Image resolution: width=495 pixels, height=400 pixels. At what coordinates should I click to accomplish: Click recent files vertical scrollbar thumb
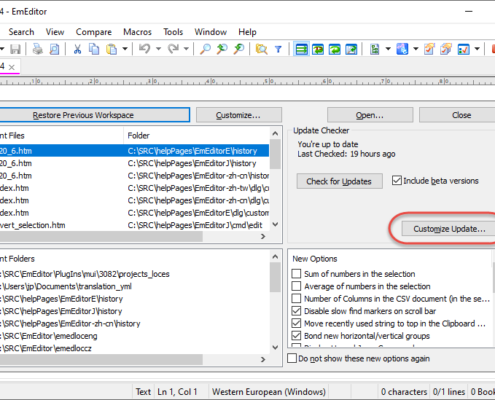coord(275,154)
